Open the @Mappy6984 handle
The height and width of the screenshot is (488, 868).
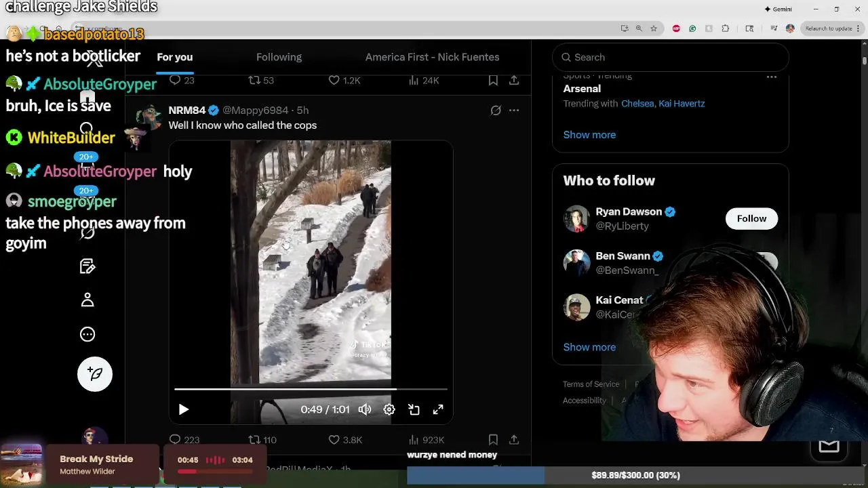click(256, 110)
